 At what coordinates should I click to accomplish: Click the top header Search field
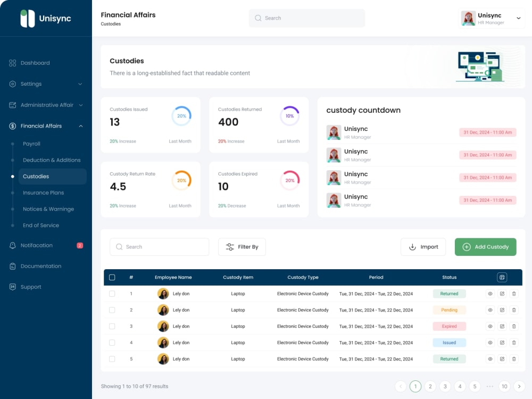307,18
